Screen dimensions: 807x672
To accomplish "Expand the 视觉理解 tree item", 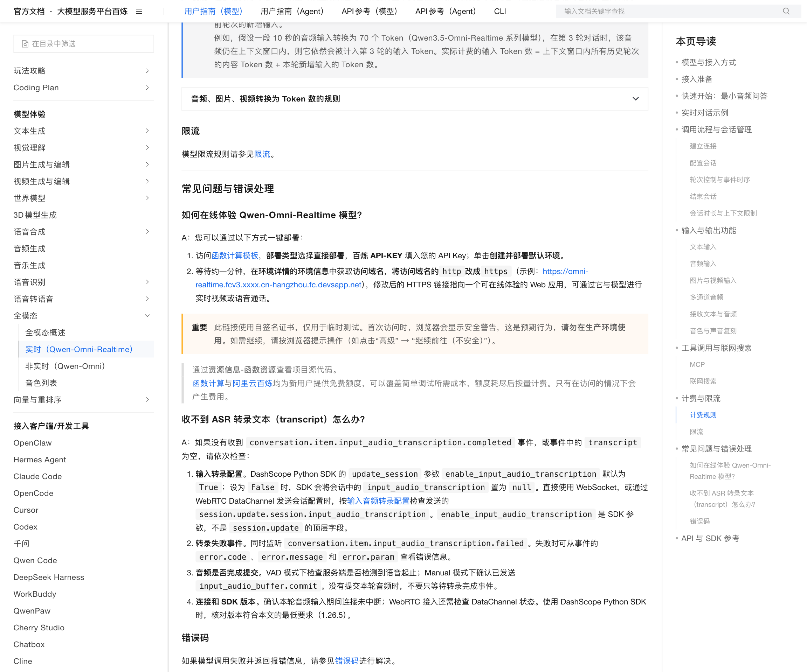I will [x=83, y=148].
